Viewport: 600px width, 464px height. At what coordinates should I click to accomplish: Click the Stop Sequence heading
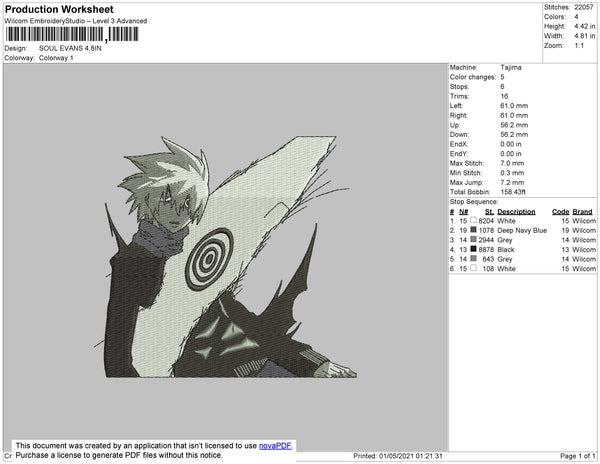point(474,202)
